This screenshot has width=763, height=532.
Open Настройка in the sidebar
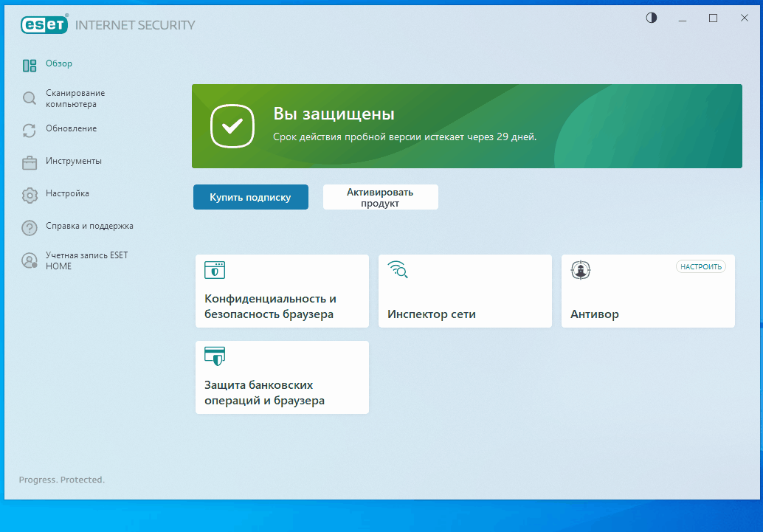tap(67, 193)
